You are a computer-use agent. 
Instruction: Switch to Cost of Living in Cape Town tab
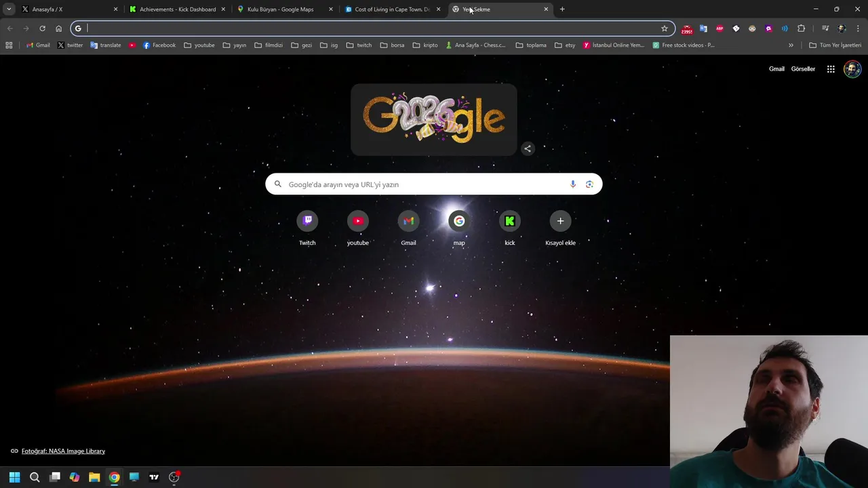(x=392, y=9)
